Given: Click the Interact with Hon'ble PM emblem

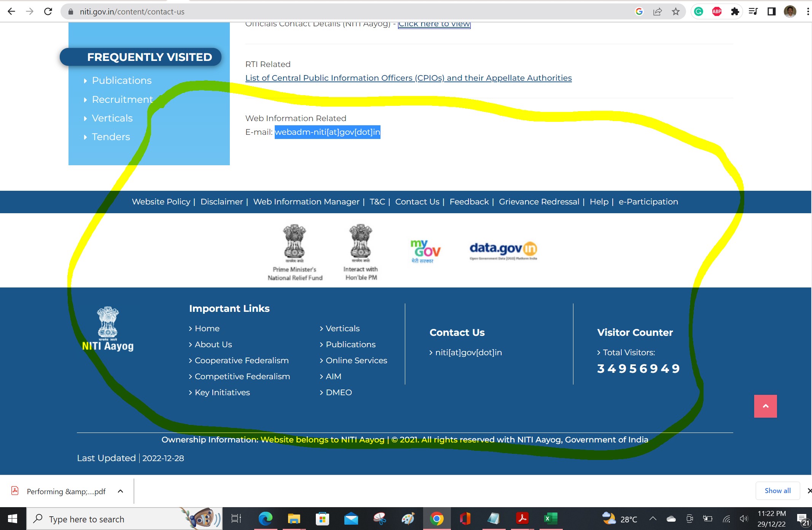Looking at the screenshot, I should 361,252.
